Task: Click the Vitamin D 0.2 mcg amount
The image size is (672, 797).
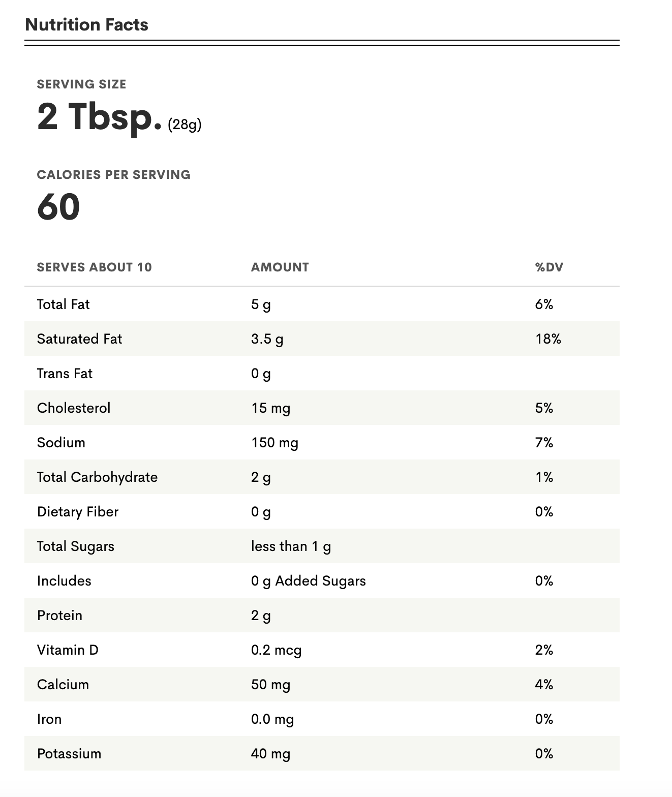Action: [276, 650]
